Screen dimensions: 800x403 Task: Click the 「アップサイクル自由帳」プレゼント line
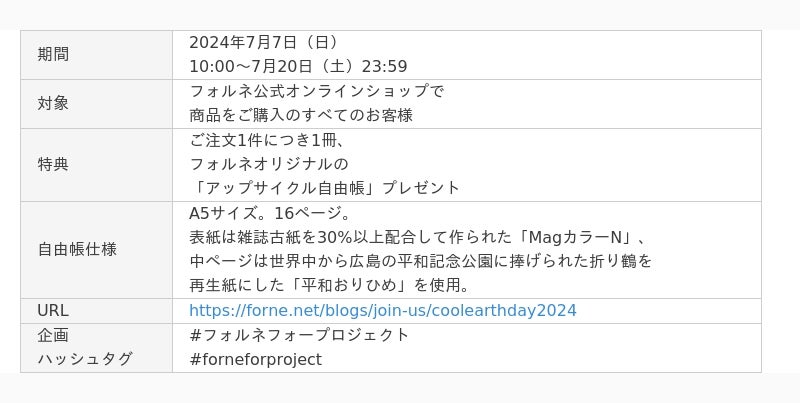pyautogui.click(x=324, y=188)
